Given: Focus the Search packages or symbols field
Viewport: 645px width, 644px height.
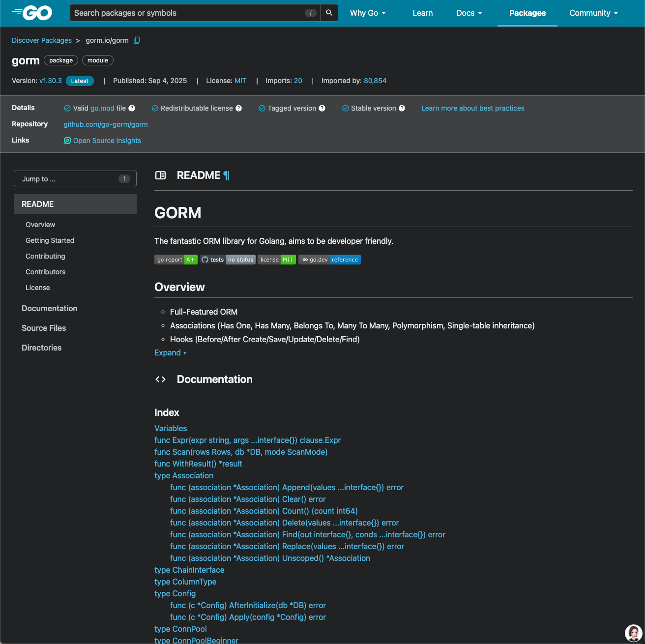Looking at the screenshot, I should [x=195, y=13].
